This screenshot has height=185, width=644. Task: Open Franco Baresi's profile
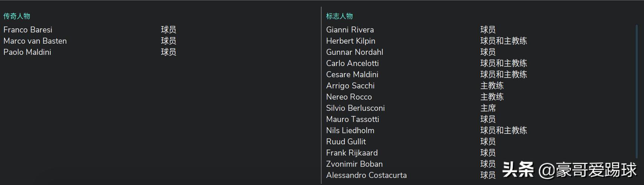[x=28, y=30]
